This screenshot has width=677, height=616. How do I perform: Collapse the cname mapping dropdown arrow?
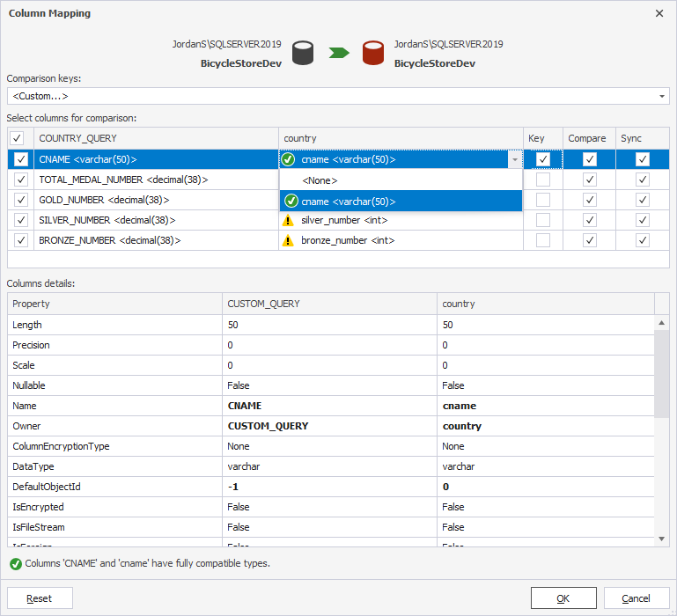515,159
